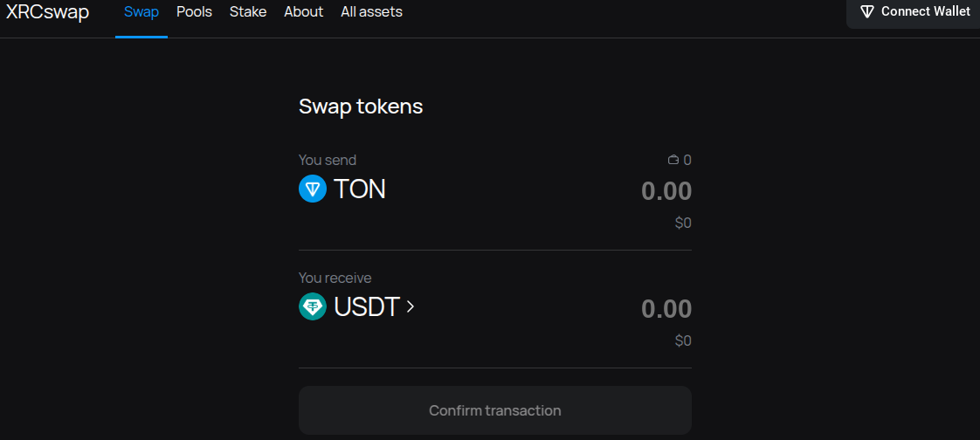The image size is (980, 440).
Task: Open token picker via the USDT label
Action: coord(367,306)
